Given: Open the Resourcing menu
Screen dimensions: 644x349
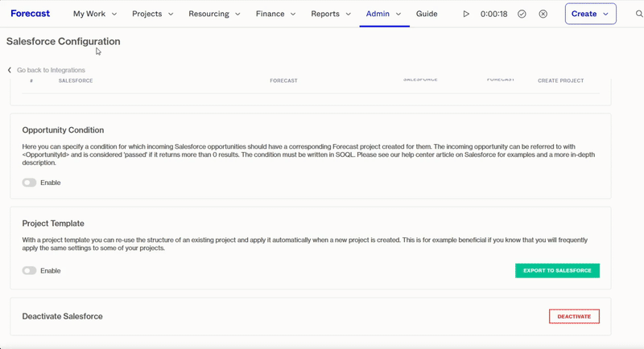Looking at the screenshot, I should point(214,14).
